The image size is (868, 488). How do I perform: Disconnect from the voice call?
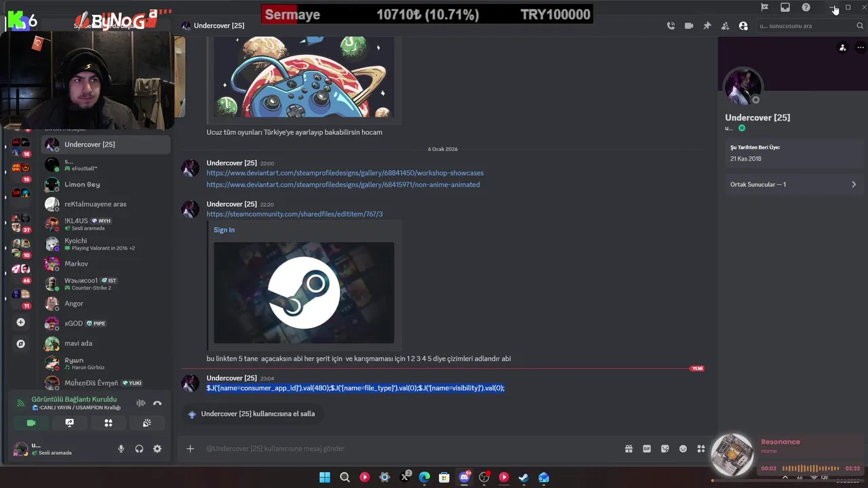pyautogui.click(x=157, y=403)
